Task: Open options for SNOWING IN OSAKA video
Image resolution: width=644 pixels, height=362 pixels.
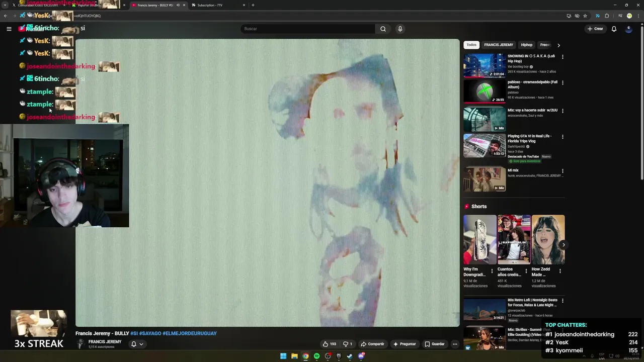Action: coord(562,57)
